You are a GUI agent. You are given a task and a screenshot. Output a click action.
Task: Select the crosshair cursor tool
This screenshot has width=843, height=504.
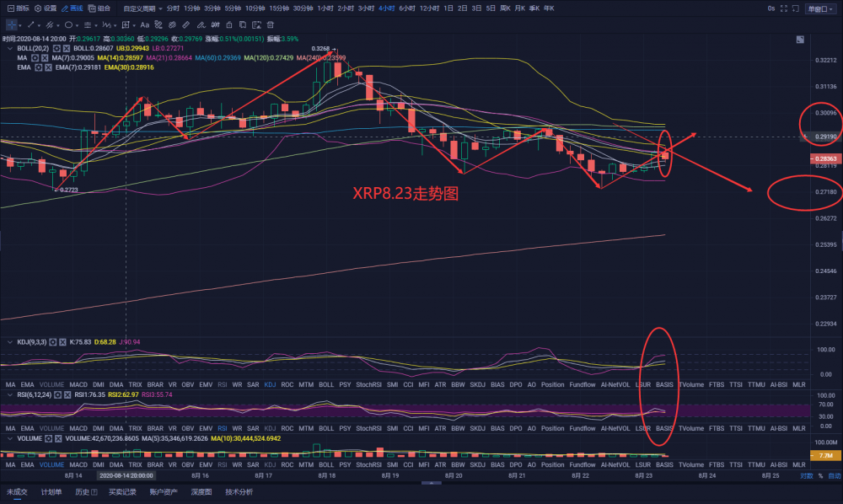(11, 24)
